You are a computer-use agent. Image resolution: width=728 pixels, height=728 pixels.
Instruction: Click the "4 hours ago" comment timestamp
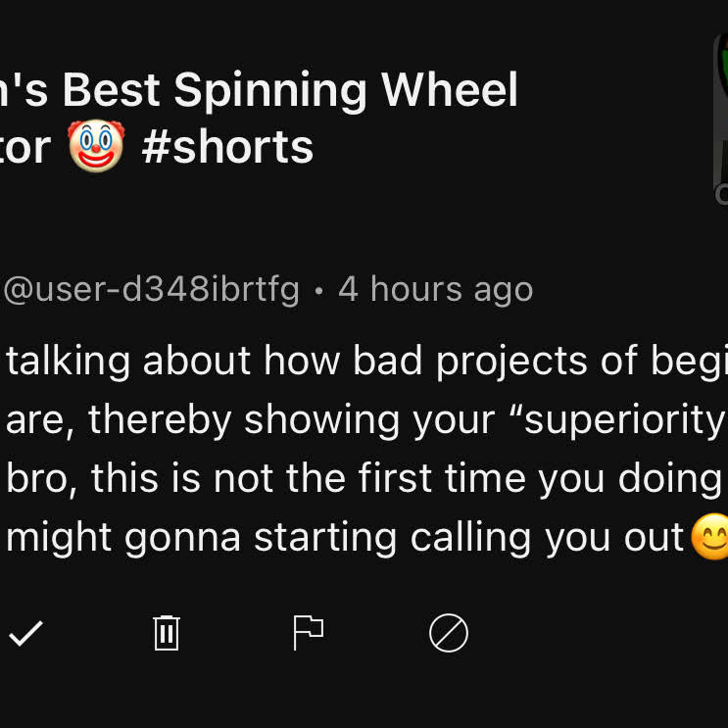435,289
